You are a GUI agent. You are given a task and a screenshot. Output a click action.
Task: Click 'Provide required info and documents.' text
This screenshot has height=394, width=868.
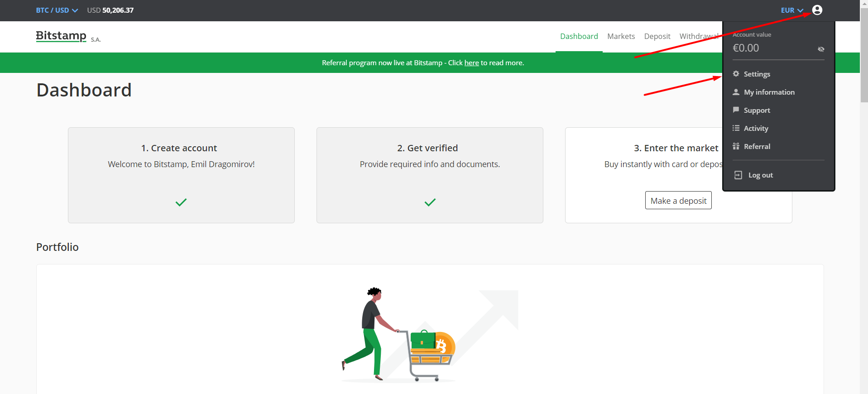click(430, 164)
